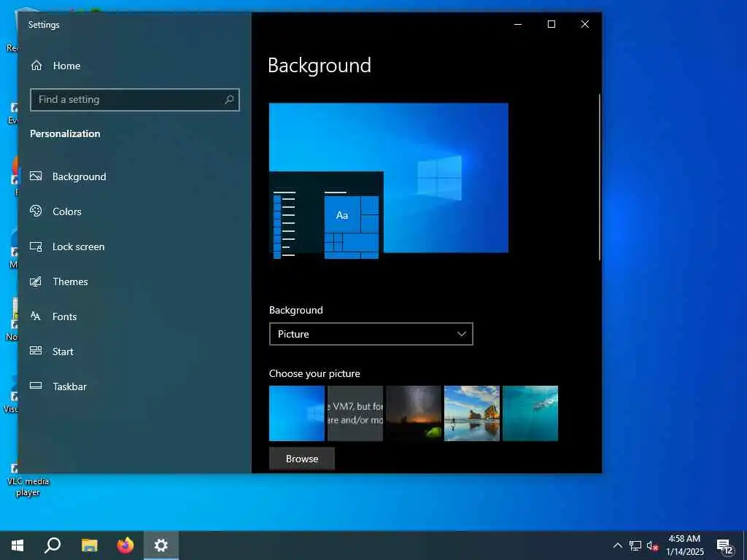Open the Windows Start menu

18,545
